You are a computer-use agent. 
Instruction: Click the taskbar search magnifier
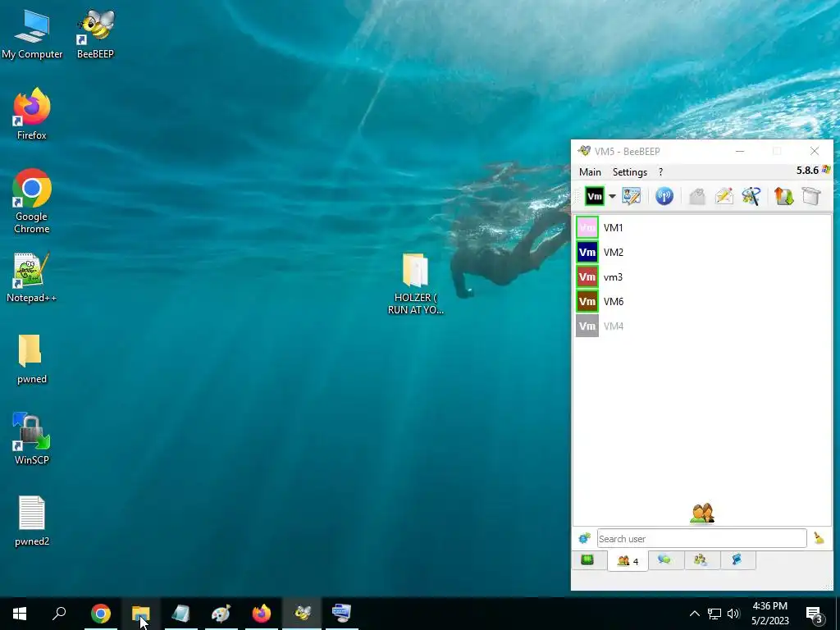point(59,614)
